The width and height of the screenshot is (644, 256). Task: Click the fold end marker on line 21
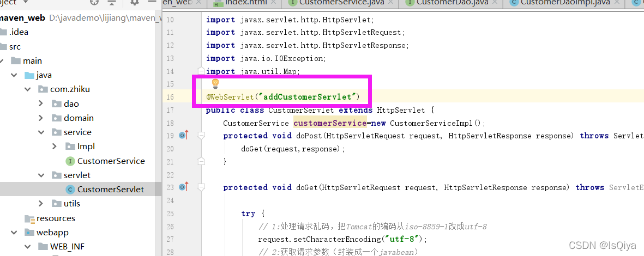coord(201,161)
